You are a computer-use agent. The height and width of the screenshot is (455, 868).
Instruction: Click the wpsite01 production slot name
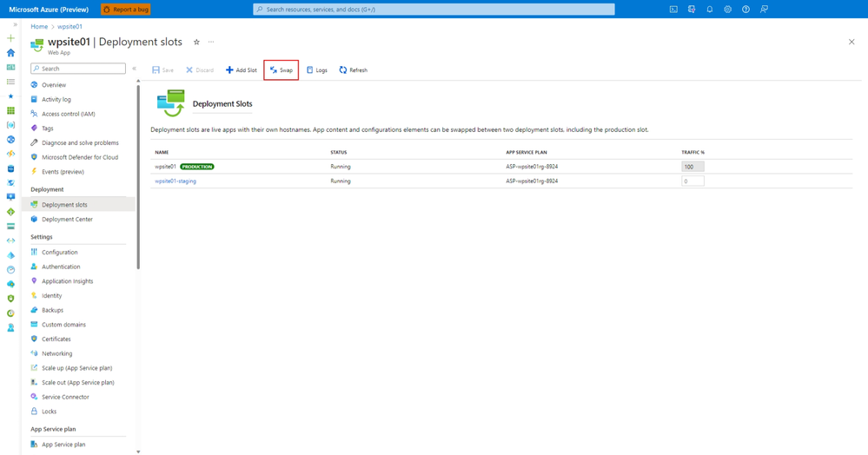pyautogui.click(x=165, y=167)
